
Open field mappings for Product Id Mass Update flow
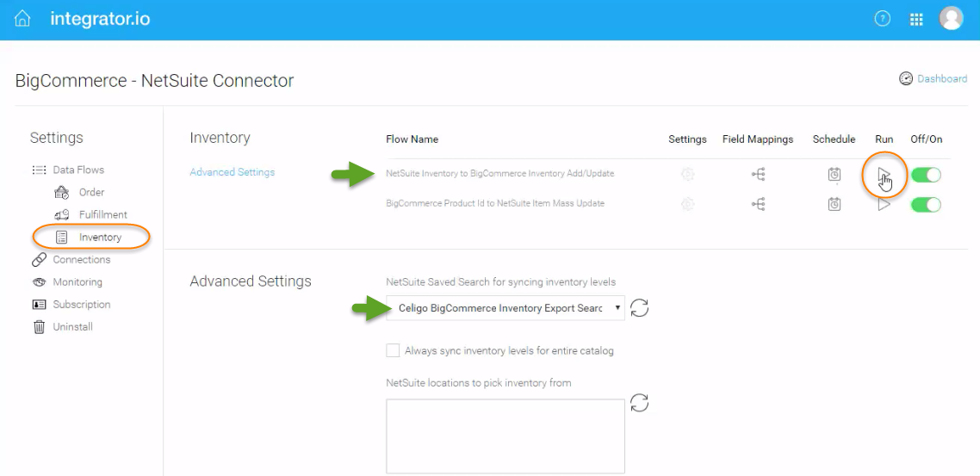pos(758,204)
